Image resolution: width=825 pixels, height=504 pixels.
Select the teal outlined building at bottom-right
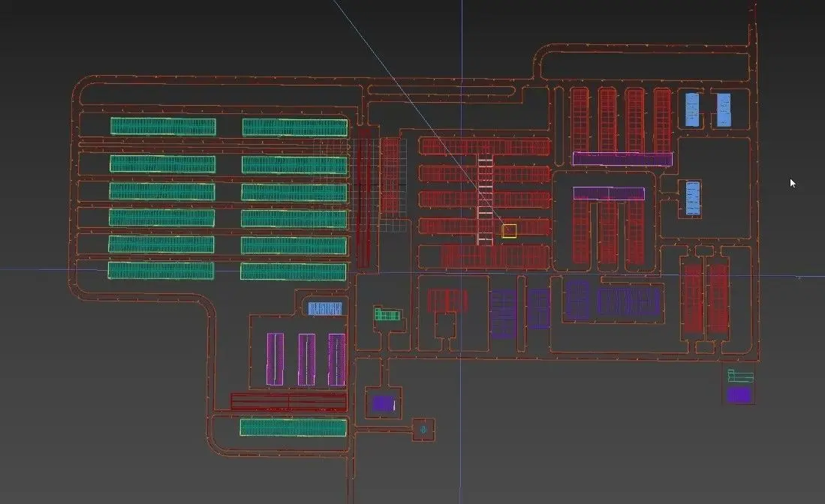740,376
